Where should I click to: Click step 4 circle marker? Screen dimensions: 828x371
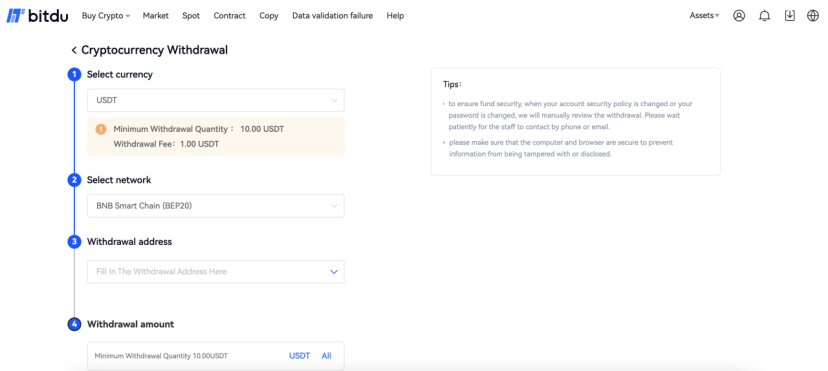pos(74,324)
